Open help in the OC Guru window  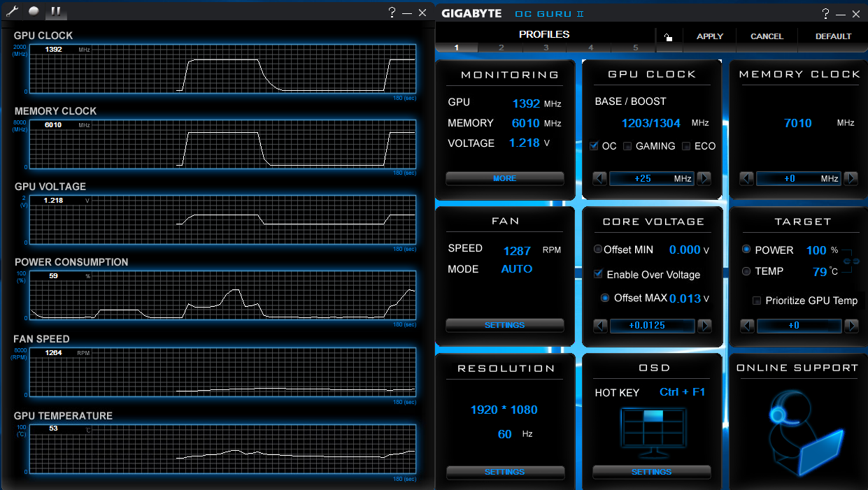(x=826, y=13)
